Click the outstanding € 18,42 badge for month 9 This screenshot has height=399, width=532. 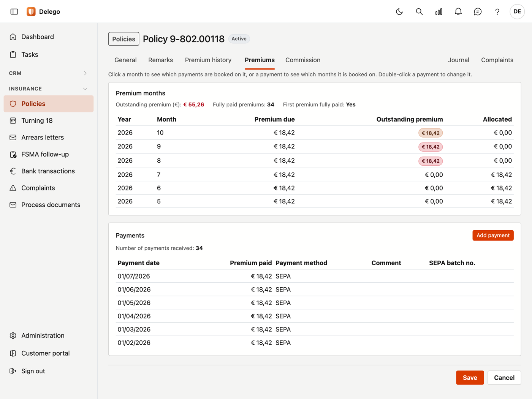coord(431,147)
